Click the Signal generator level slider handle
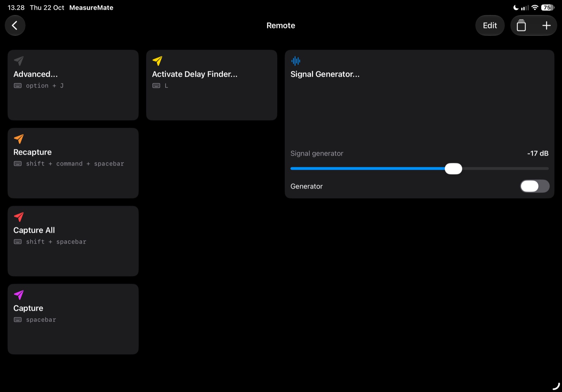The width and height of the screenshot is (562, 392). pyautogui.click(x=453, y=169)
